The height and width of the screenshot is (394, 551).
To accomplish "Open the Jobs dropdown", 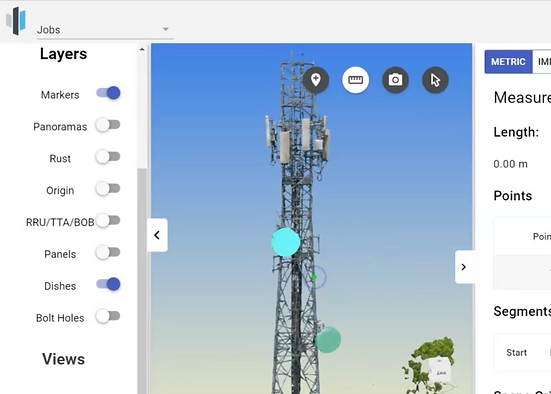I will coord(105,30).
